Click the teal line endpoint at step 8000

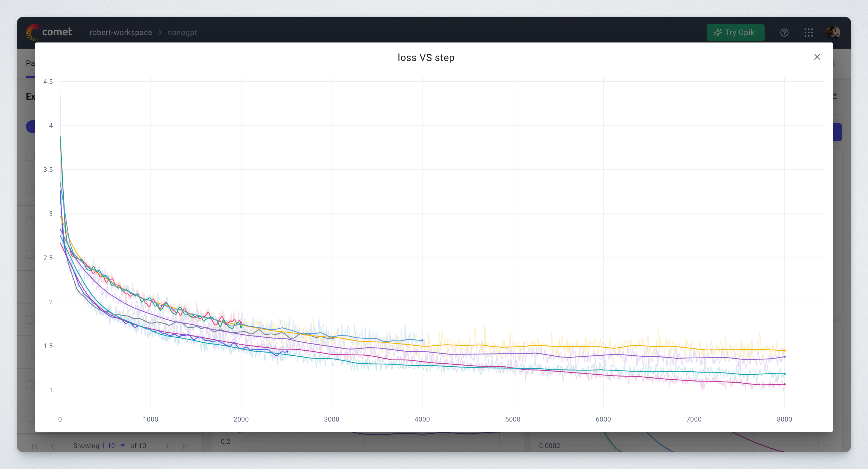point(784,374)
